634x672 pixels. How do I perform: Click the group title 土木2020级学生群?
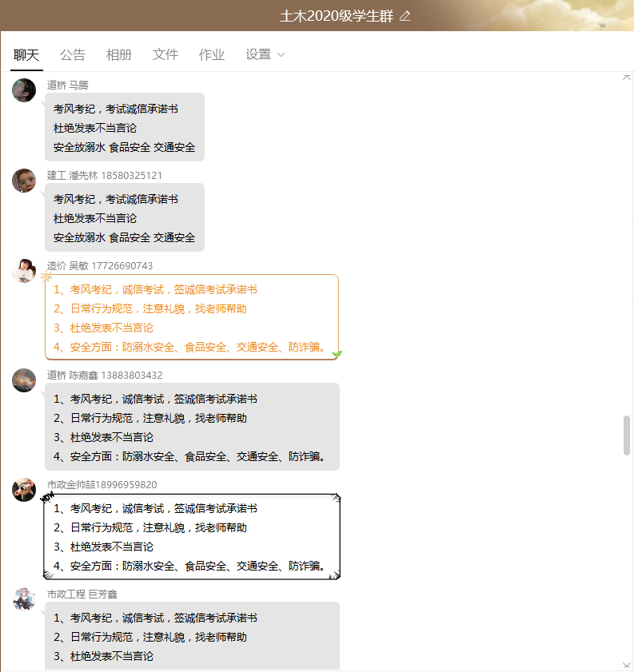point(337,16)
